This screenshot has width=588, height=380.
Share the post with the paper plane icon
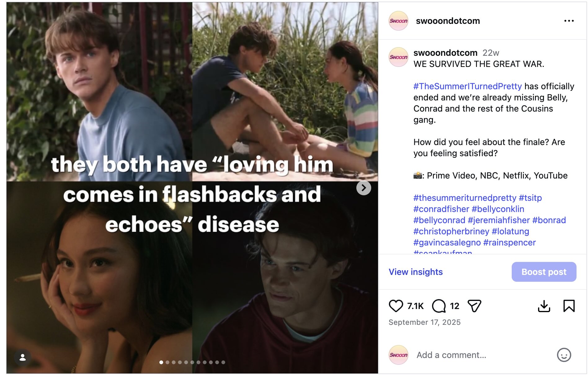tap(474, 306)
